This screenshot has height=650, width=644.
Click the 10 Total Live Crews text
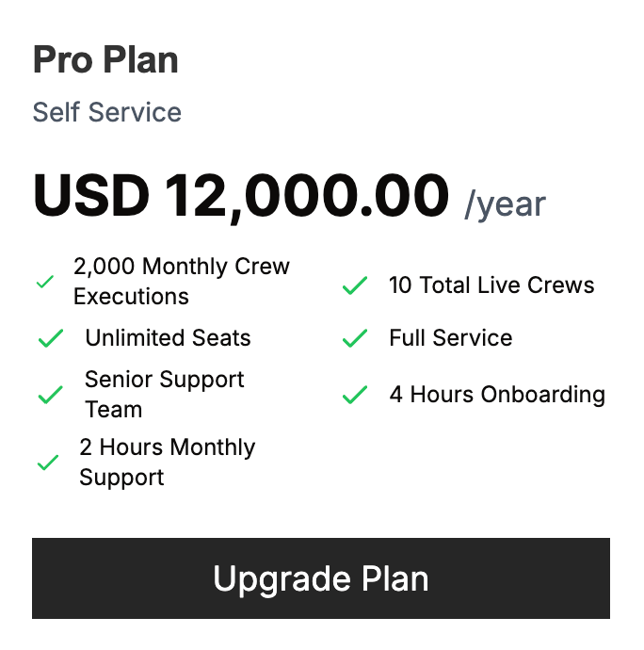click(491, 285)
